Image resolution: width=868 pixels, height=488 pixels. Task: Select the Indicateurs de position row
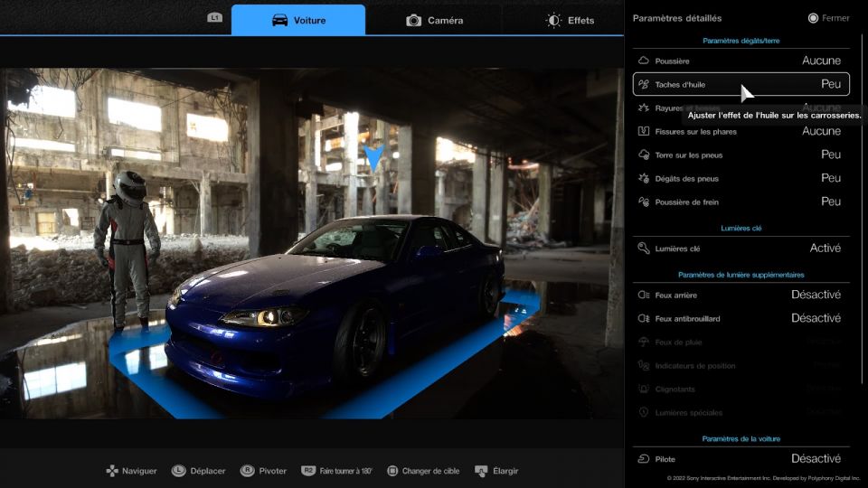coord(741,365)
